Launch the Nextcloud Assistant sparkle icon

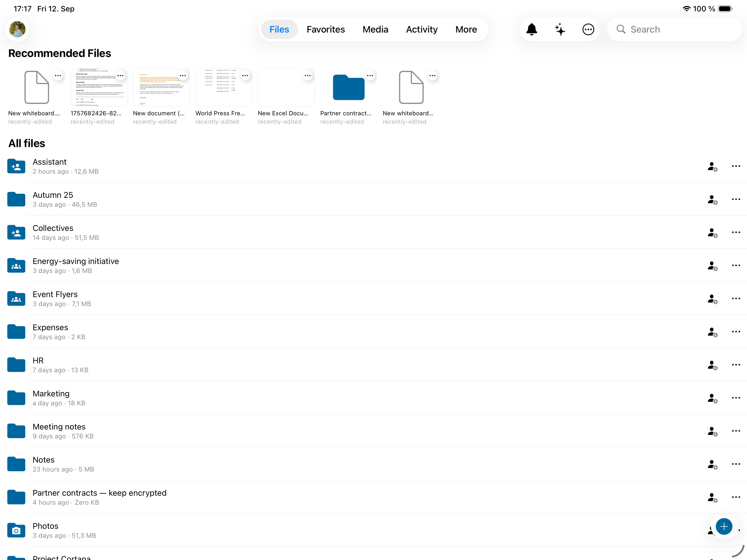[560, 29]
